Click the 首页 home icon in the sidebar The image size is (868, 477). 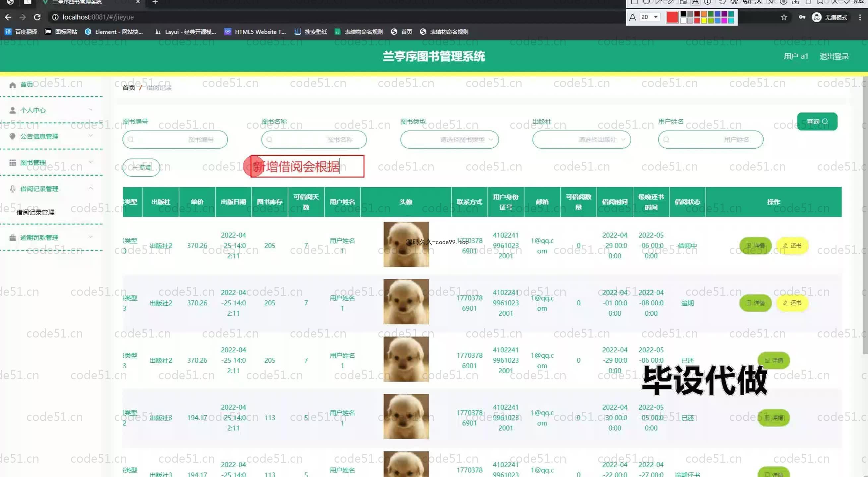[x=13, y=84]
